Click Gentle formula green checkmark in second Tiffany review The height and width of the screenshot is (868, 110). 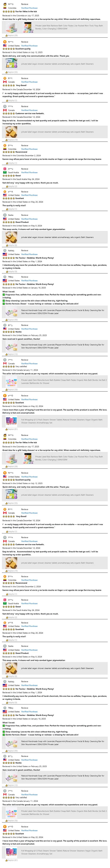click(x=4, y=735)
